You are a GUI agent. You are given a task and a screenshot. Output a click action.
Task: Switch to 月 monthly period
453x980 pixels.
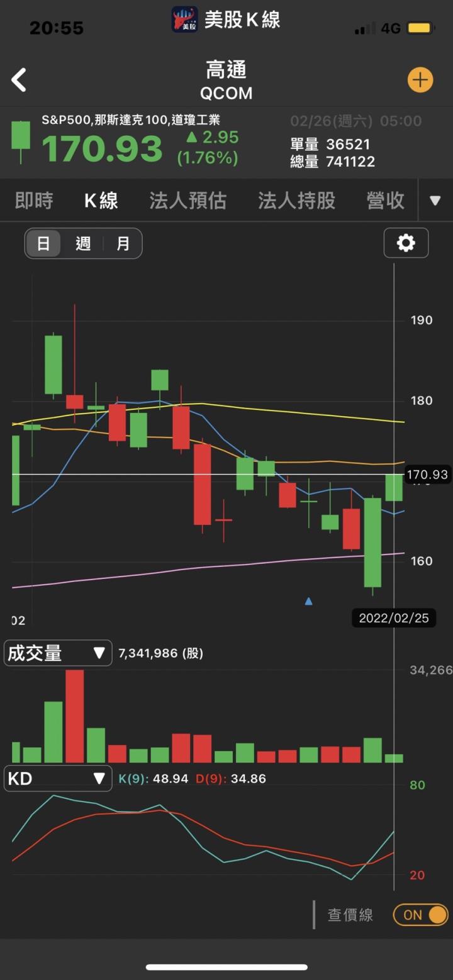123,244
